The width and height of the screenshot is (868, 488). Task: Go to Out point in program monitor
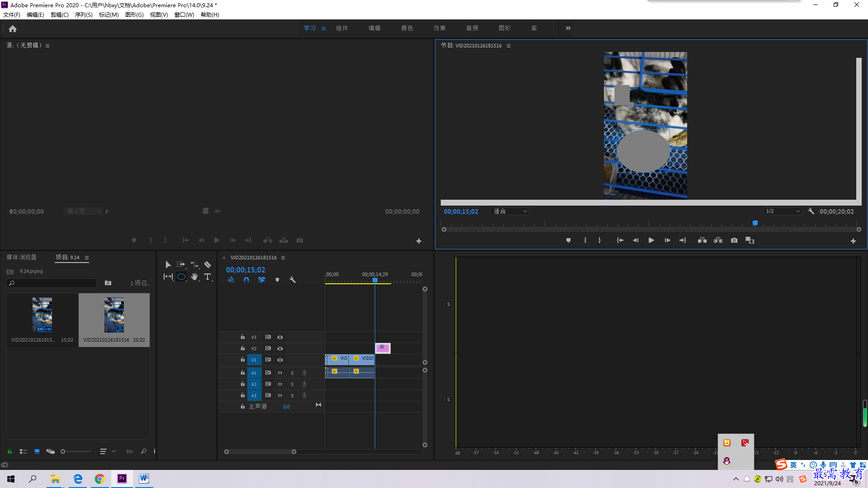pos(683,240)
